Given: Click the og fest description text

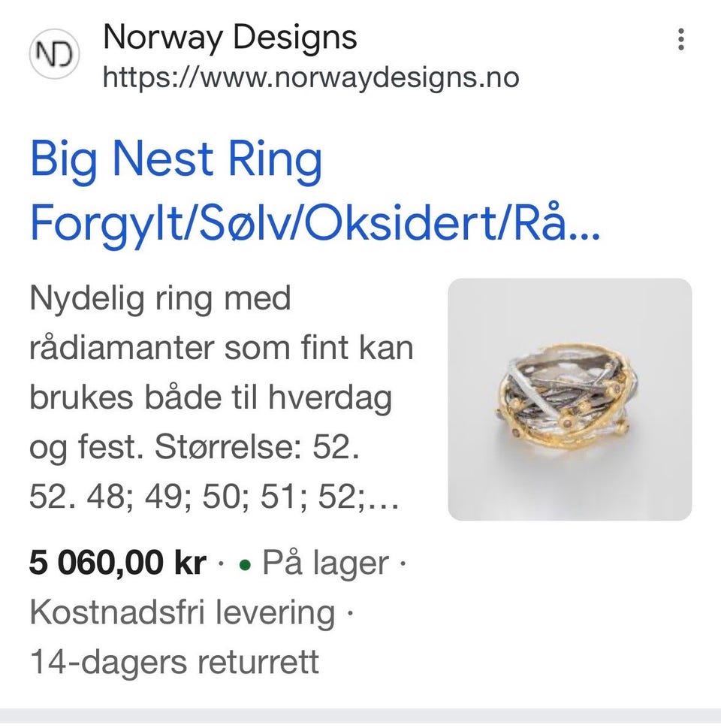Looking at the screenshot, I should click(x=83, y=449).
